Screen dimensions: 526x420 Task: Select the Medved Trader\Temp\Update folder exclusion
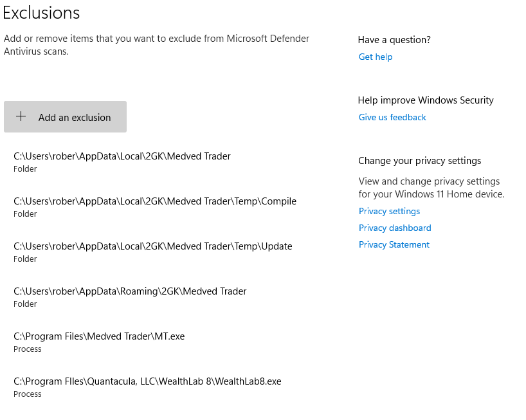(x=153, y=251)
